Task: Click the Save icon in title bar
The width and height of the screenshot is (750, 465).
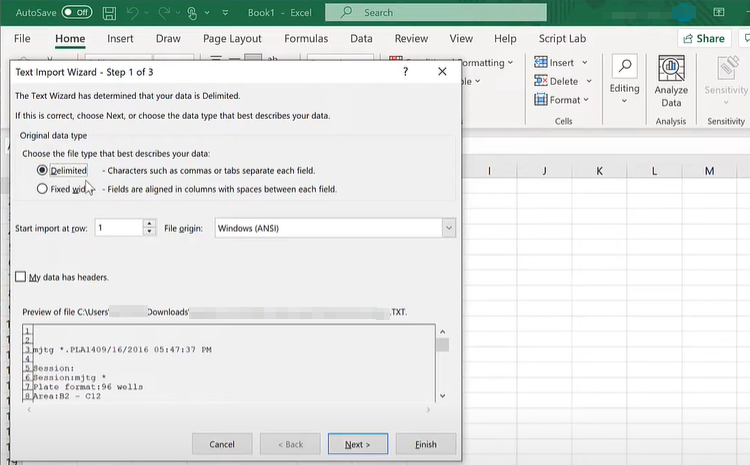Action: [x=111, y=12]
